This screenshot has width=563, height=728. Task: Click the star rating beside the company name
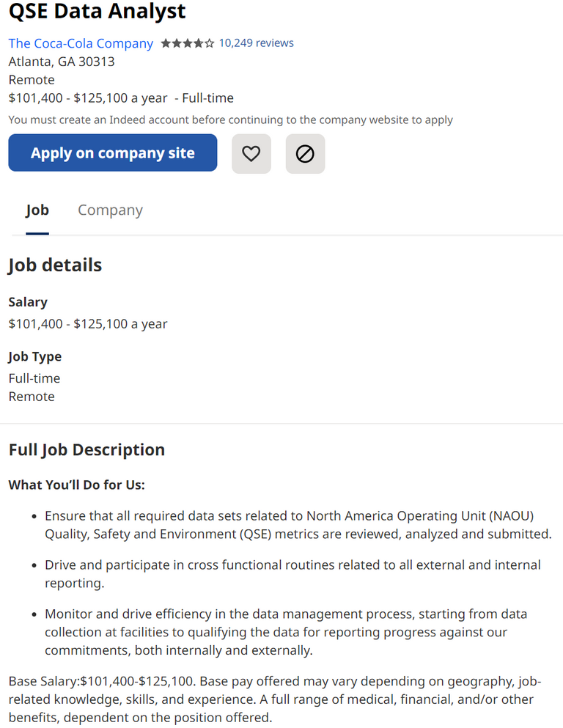pos(187,43)
